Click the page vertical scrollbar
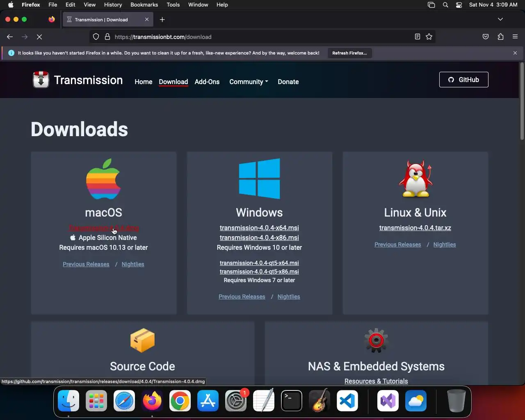Screen dimensions: 525x420 [x=522, y=101]
